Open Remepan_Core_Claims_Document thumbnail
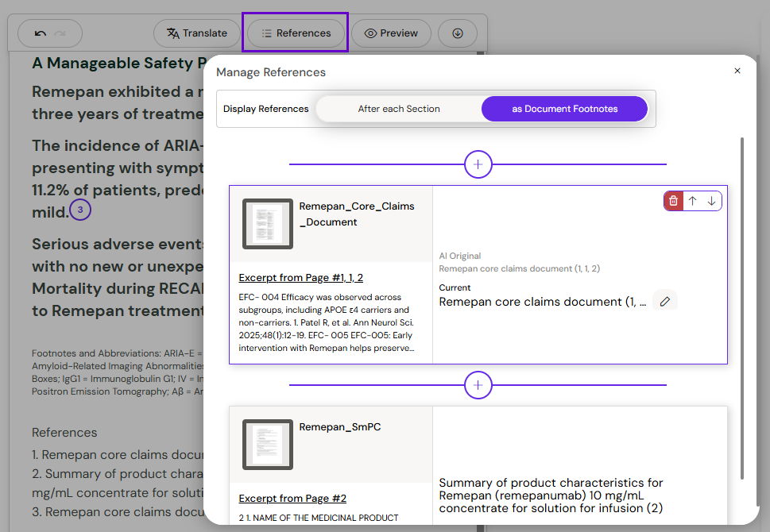This screenshot has height=532, width=770. [268, 224]
